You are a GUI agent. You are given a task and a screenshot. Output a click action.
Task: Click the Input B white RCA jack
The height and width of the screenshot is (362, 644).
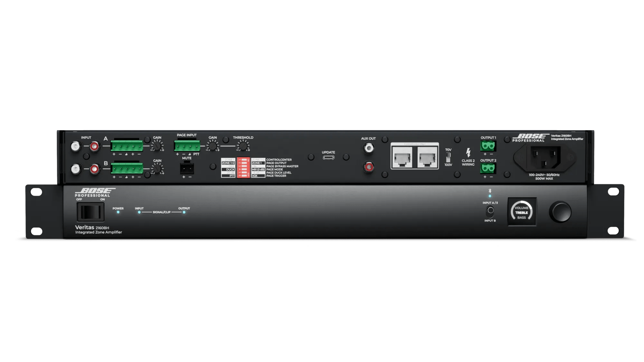tap(75, 169)
